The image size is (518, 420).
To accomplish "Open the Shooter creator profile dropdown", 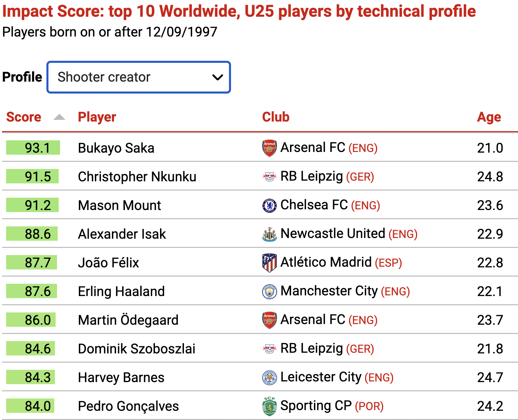I will coord(139,77).
